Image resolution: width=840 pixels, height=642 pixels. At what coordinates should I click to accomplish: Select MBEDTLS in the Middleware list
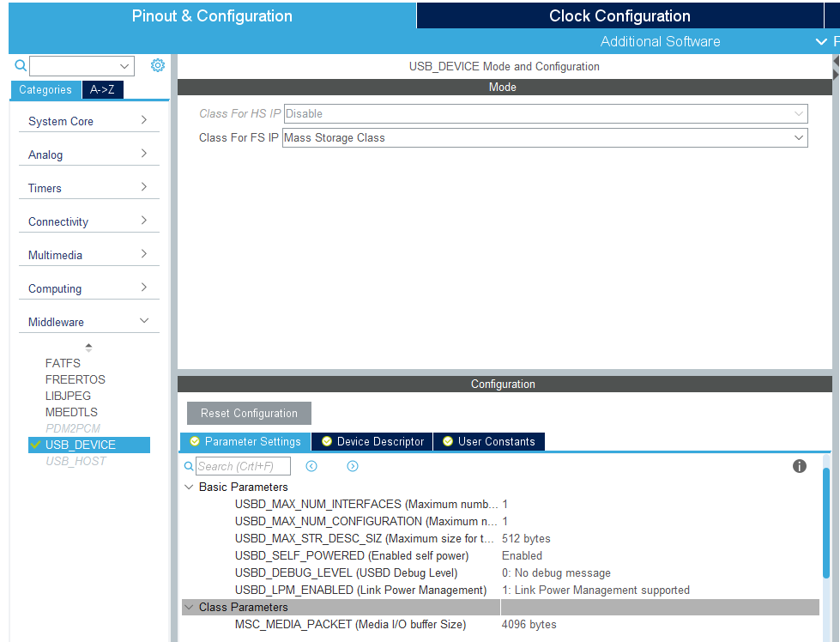[x=71, y=412]
